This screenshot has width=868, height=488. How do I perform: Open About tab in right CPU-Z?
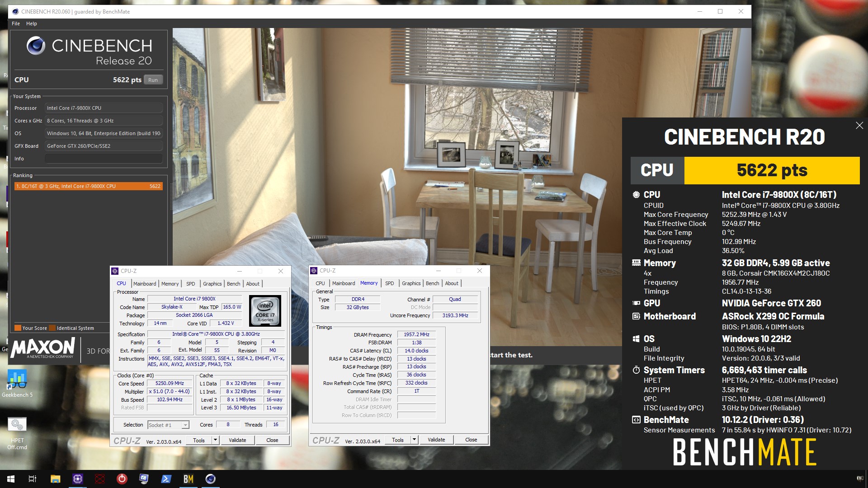tap(452, 283)
